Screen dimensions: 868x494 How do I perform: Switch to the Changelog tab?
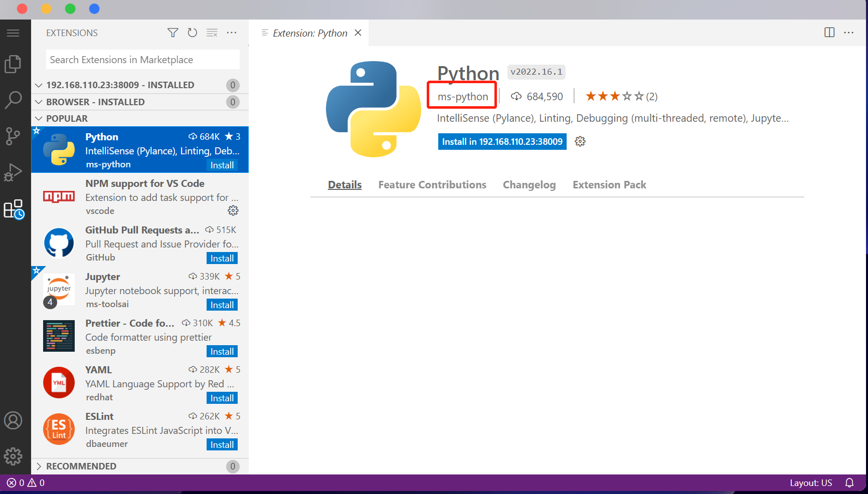(530, 185)
